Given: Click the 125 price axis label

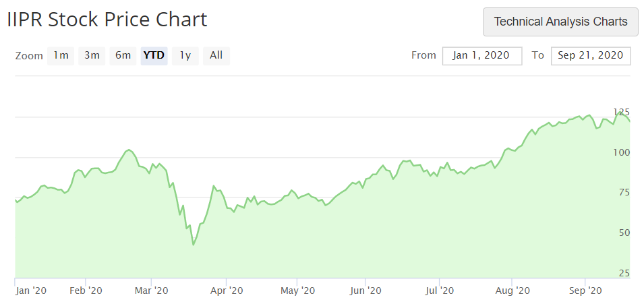Looking at the screenshot, I should 621,112.
